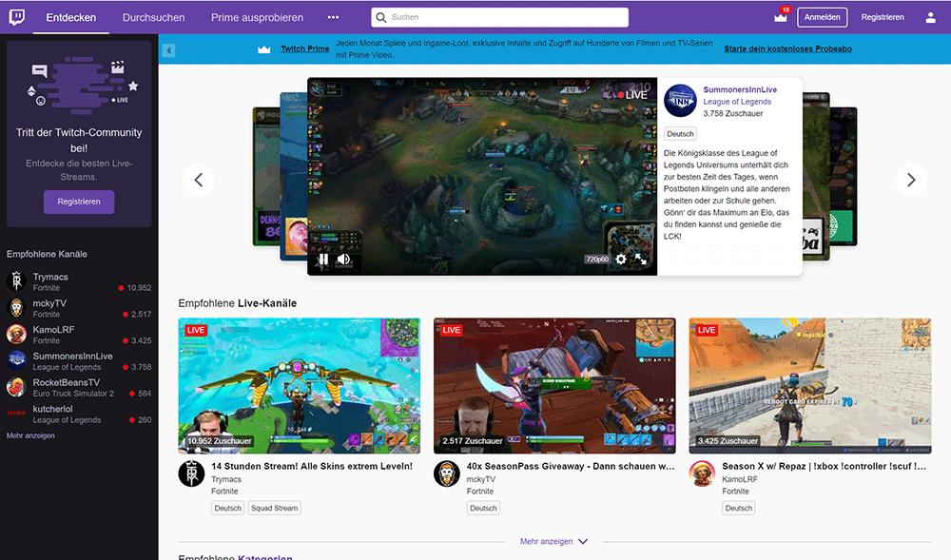Click the Trymacs channel avatar in sidebar
This screenshot has width=951, height=560.
point(16,281)
